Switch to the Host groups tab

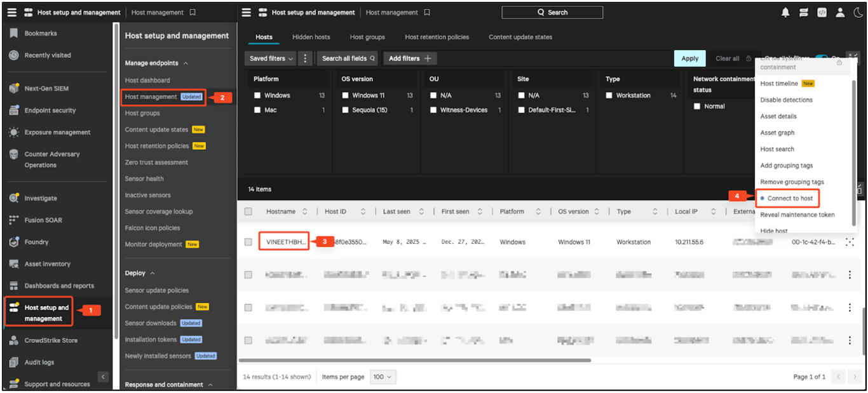pos(367,37)
